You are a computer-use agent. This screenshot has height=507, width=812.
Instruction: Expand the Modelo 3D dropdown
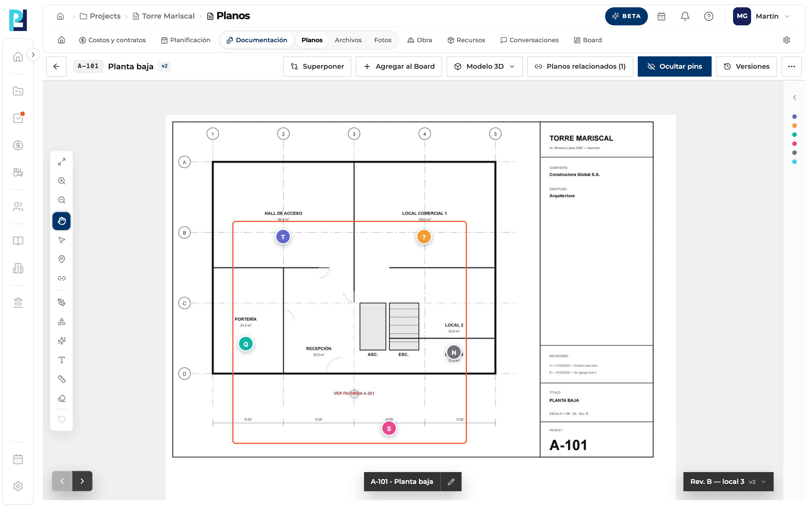[484, 66]
